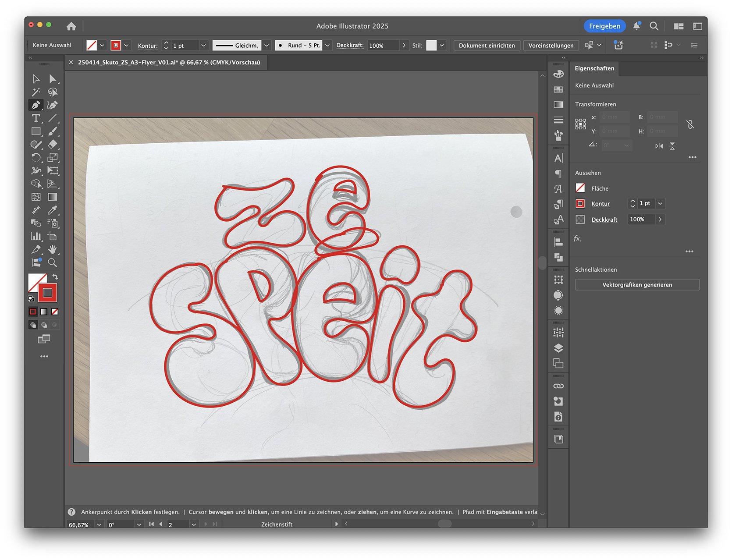
Task: Open more options in Aussehen section
Action: click(689, 252)
